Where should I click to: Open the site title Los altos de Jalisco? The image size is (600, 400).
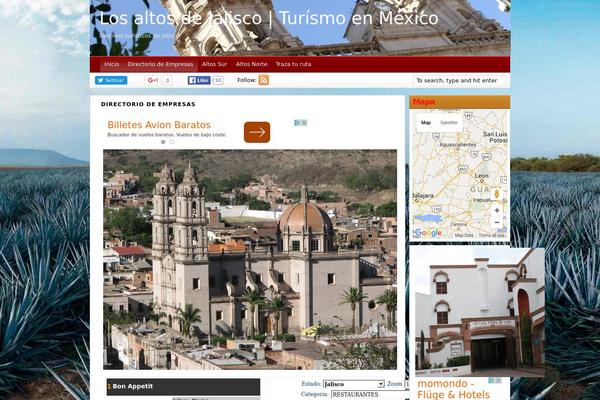tap(269, 18)
